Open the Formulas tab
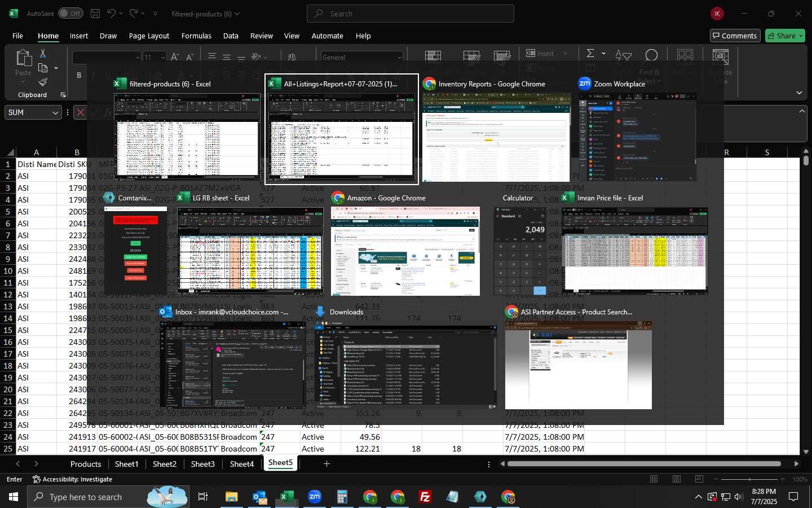Image resolution: width=812 pixels, height=508 pixels. tap(196, 36)
